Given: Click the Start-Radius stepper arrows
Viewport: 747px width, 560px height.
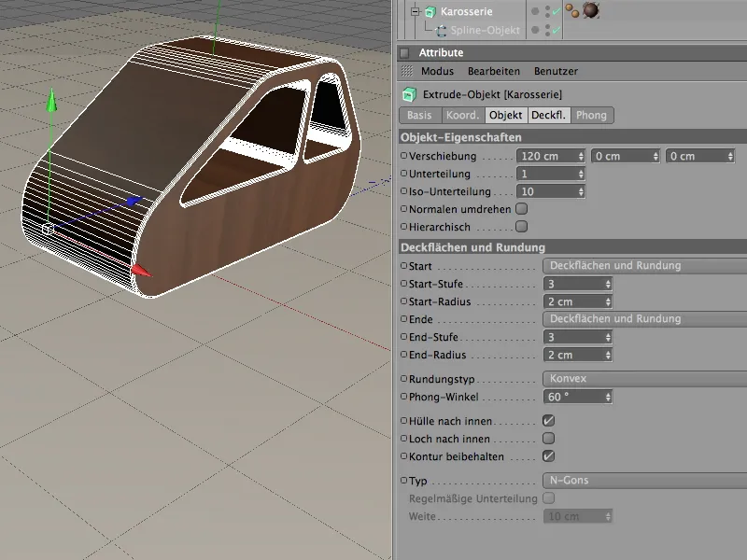Looking at the screenshot, I should click(609, 301).
